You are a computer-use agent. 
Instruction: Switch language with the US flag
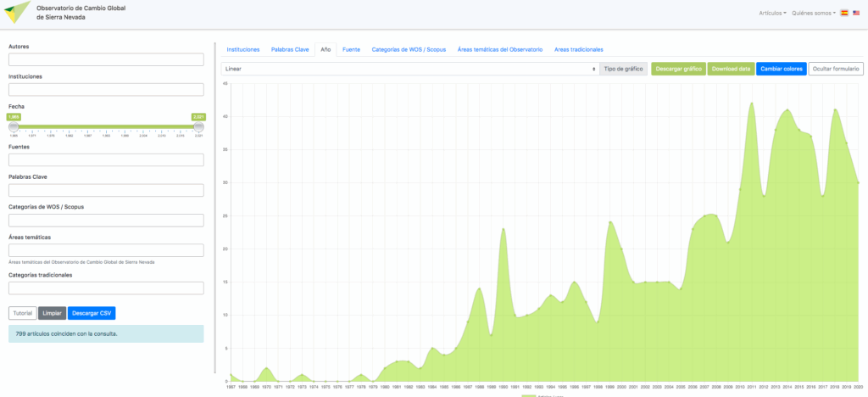click(x=856, y=14)
